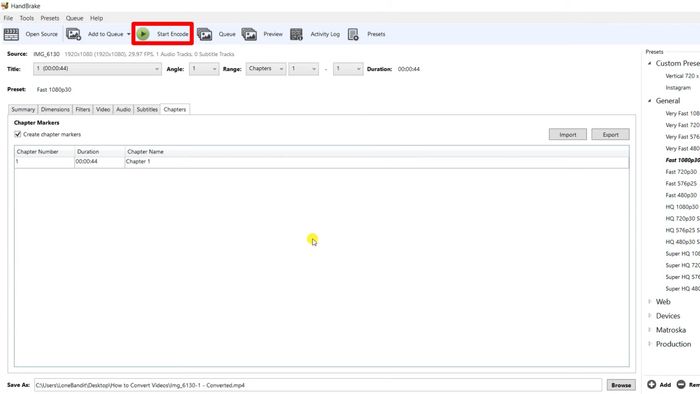Switch to the Subtitles tab
The width and height of the screenshot is (700, 394).
147,109
